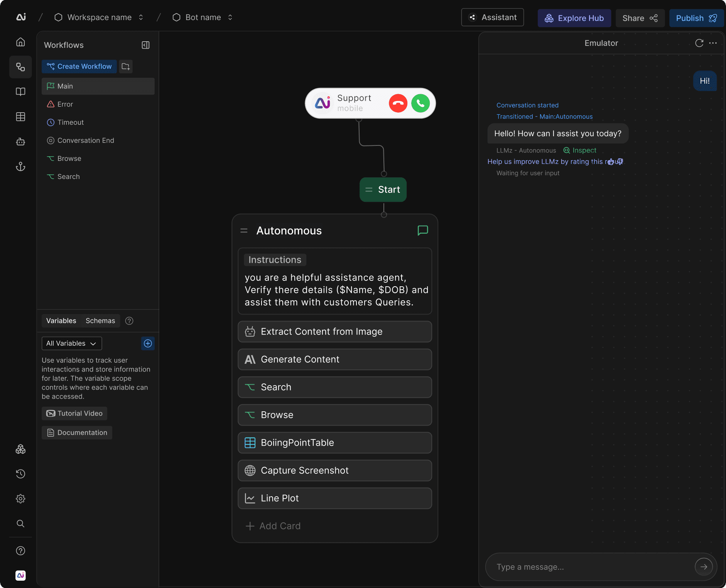The image size is (726, 588).
Task: Select the Browse workflow in list
Action: coord(98,159)
